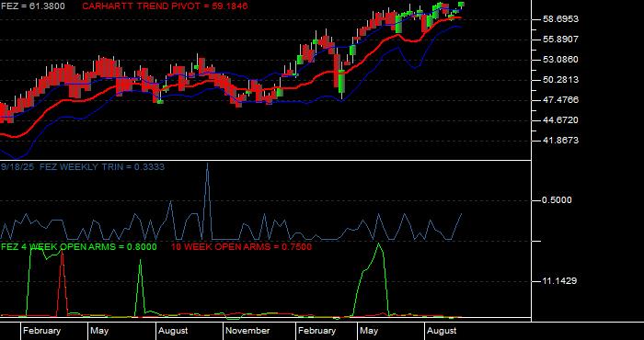Click the 9/18/25 FEZ WEEKLY TRIN label
The image size is (644, 340).
pos(83,167)
